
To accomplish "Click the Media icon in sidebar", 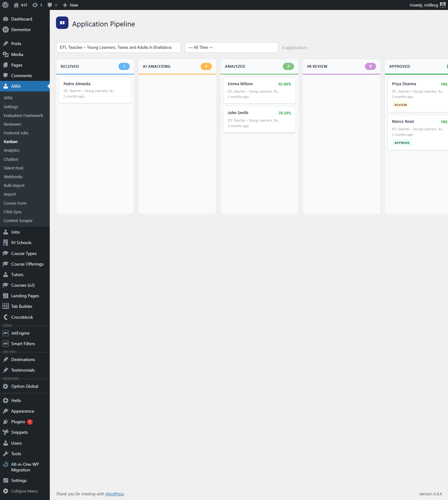I will pos(6,54).
